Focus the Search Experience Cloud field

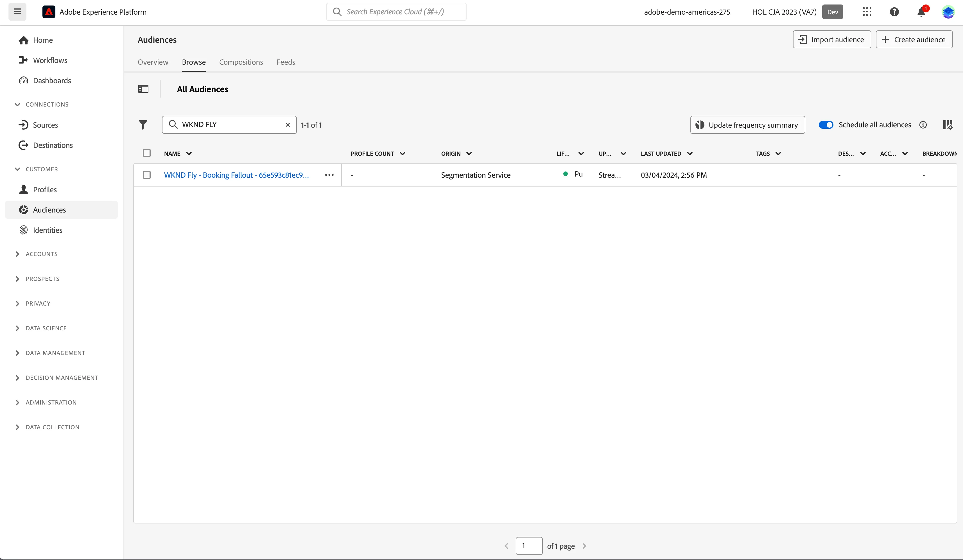[x=396, y=12]
